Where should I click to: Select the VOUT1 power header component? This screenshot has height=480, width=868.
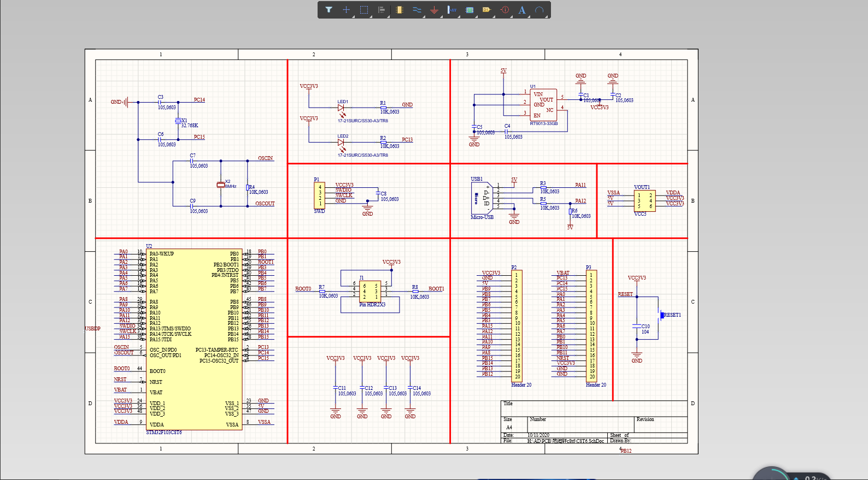pyautogui.click(x=645, y=200)
